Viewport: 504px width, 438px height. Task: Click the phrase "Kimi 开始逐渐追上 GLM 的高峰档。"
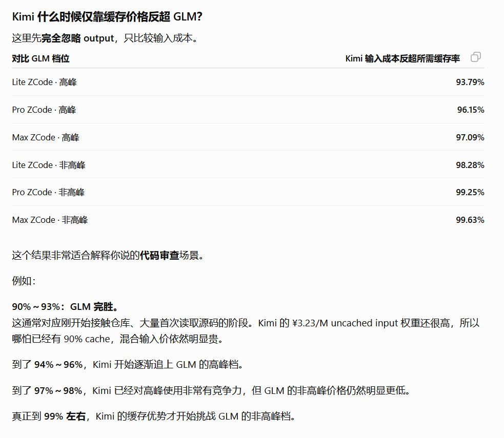click(168, 365)
